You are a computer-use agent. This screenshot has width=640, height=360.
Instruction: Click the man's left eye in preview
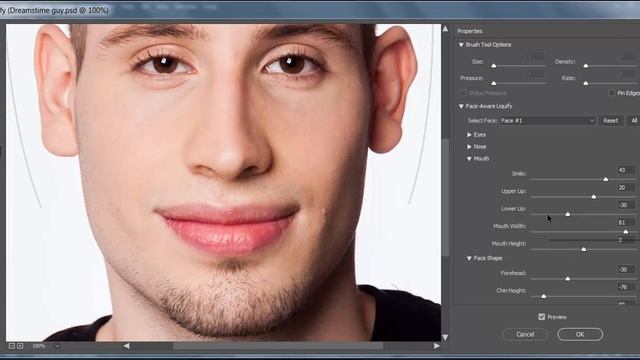coord(292,64)
